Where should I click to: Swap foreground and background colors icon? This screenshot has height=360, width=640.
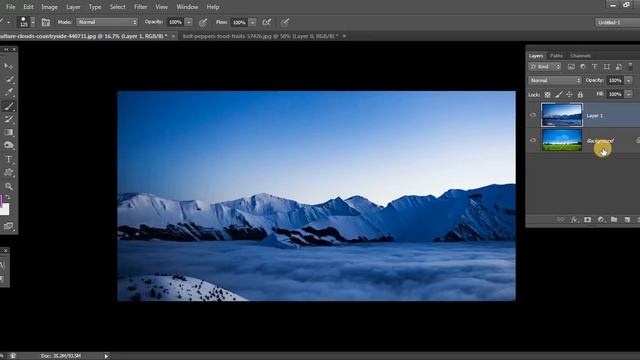(8, 197)
